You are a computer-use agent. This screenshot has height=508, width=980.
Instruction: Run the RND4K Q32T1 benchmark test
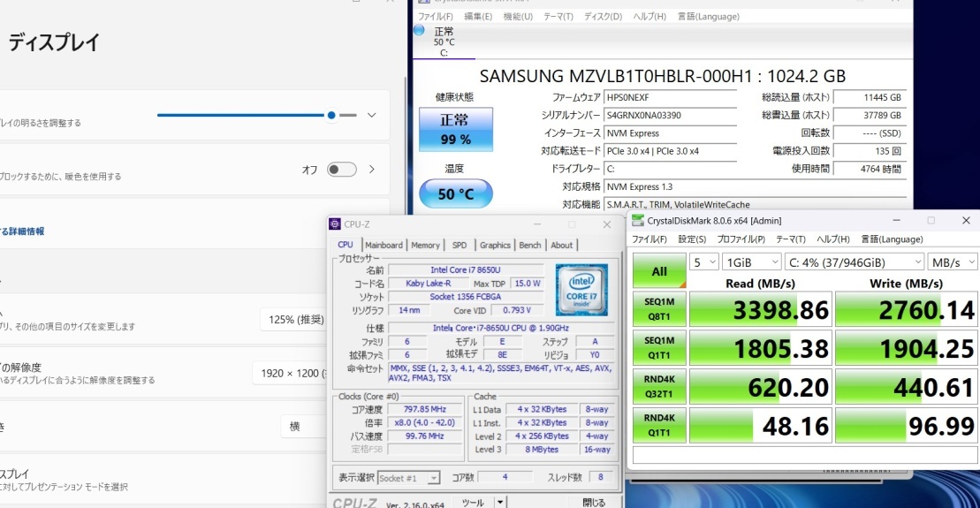[659, 387]
